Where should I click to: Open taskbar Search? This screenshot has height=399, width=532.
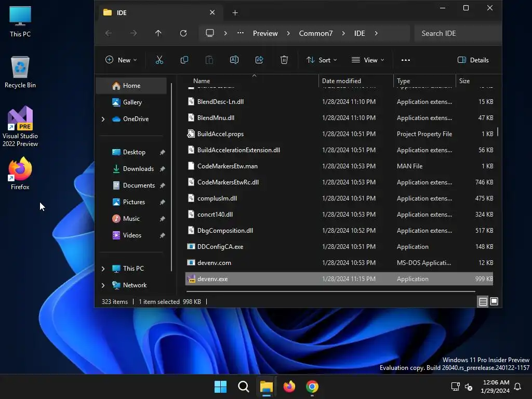[243, 387]
